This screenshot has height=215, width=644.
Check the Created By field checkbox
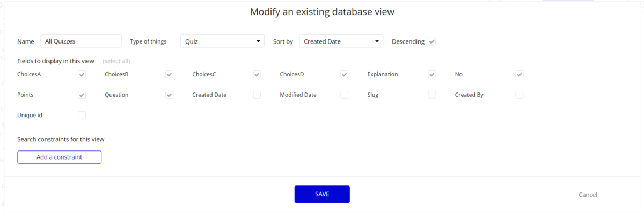[x=519, y=95]
